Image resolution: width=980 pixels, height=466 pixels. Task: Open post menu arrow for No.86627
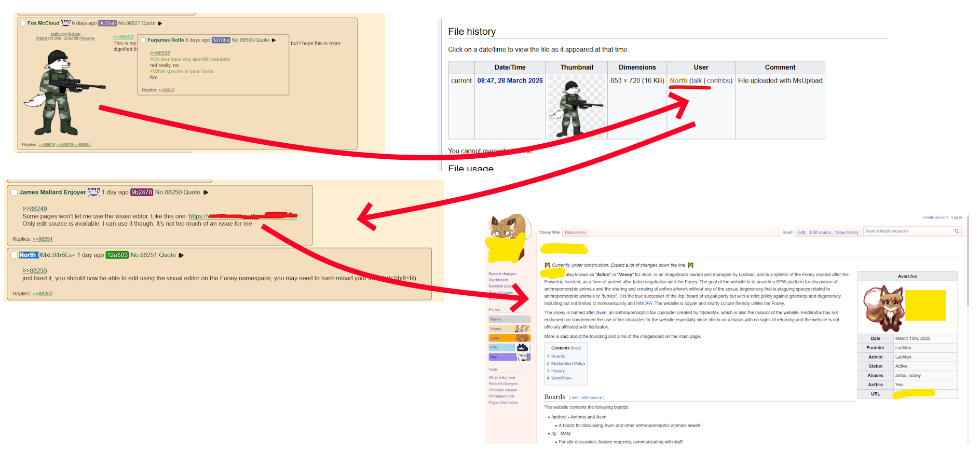point(160,23)
